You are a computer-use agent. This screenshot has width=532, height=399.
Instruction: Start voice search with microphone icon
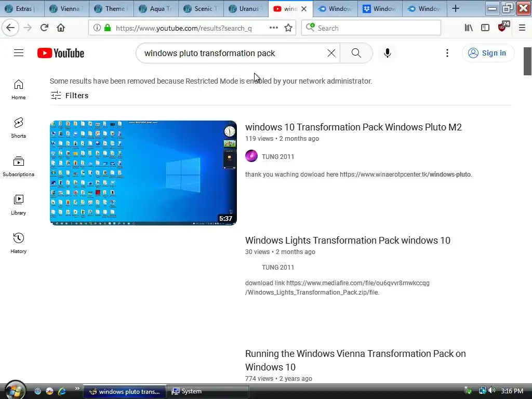pos(388,53)
